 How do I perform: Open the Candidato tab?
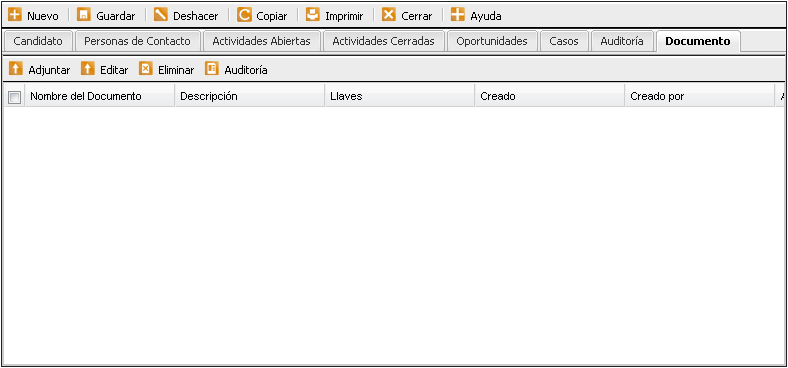point(38,41)
